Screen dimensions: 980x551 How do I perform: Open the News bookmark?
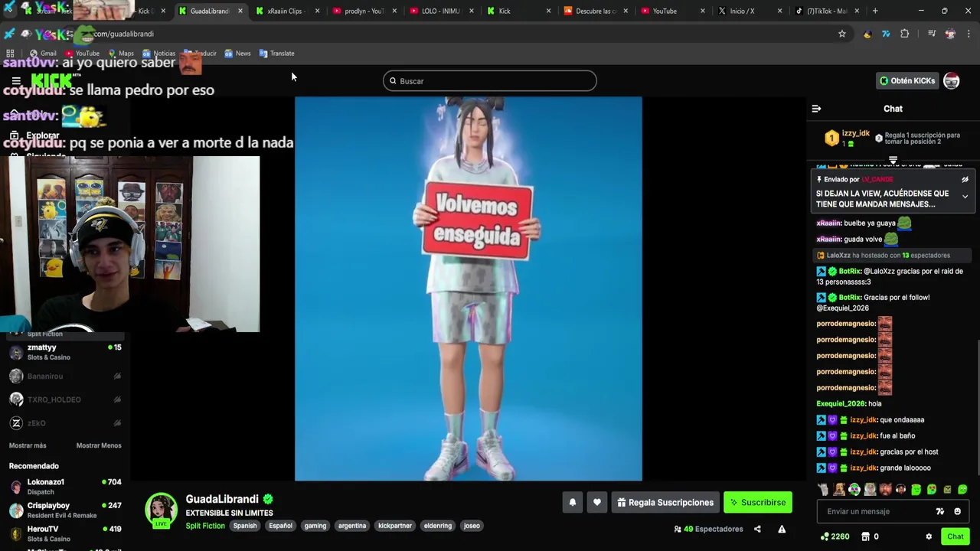[x=237, y=54]
